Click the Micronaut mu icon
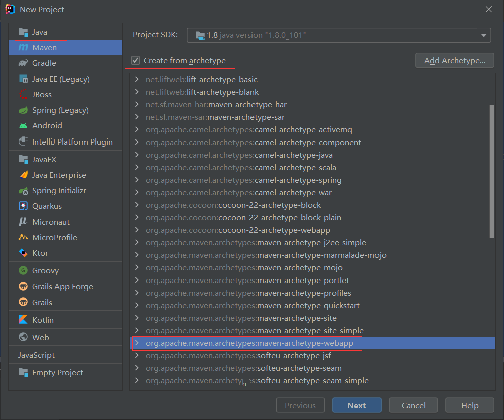The height and width of the screenshot is (420, 504). tap(23, 222)
